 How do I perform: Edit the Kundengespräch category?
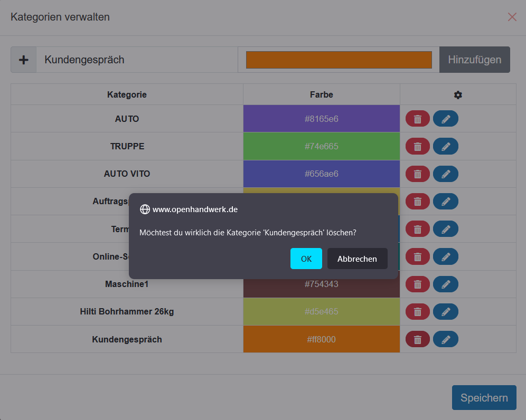click(446, 339)
